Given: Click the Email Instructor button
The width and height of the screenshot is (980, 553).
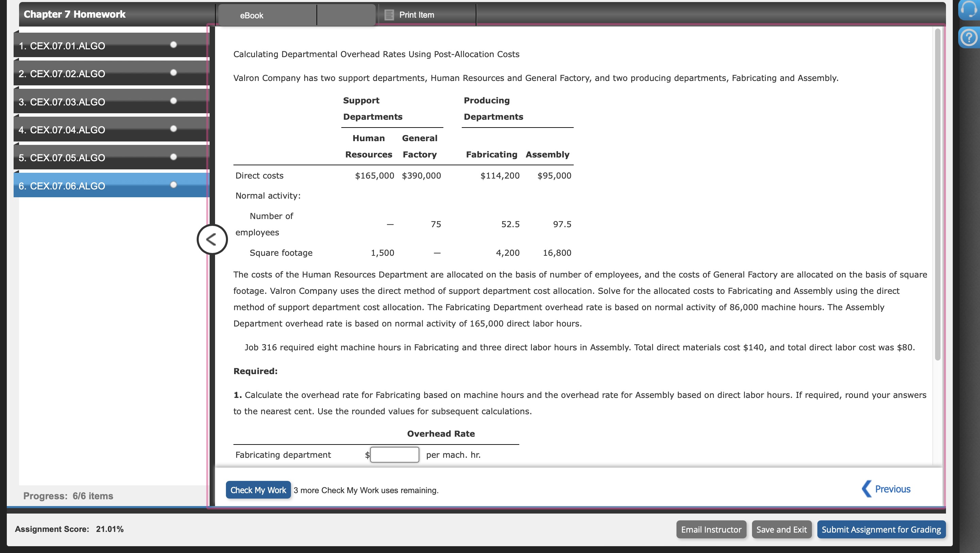Looking at the screenshot, I should [x=710, y=530].
